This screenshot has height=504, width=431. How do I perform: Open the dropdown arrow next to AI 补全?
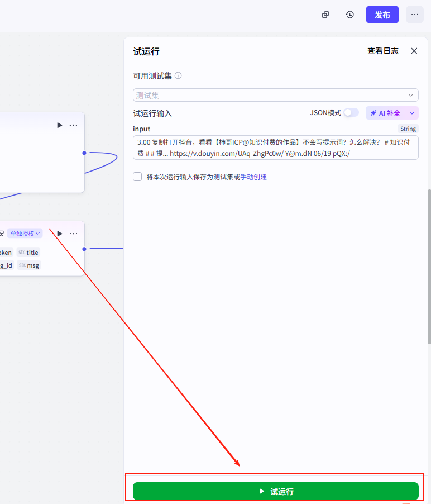[x=412, y=113]
